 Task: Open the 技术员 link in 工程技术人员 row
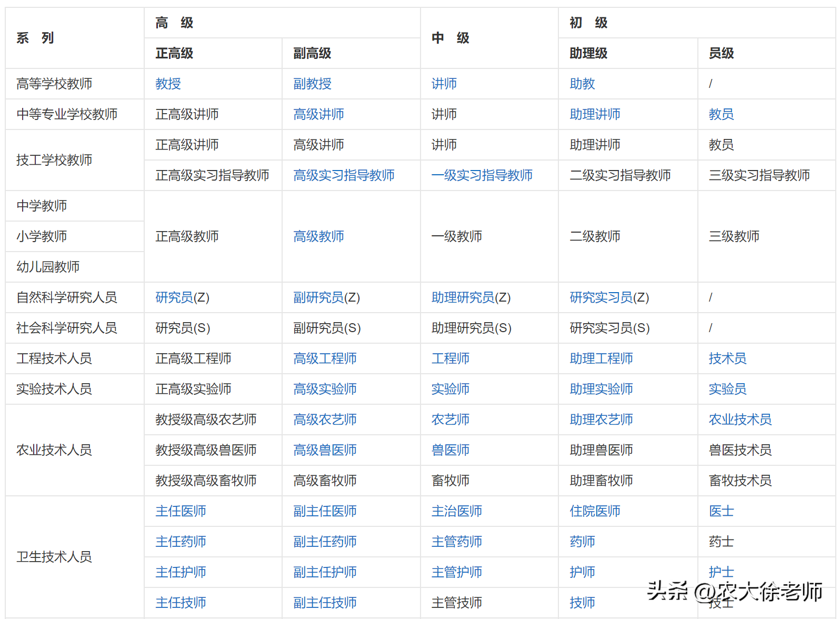click(x=727, y=358)
